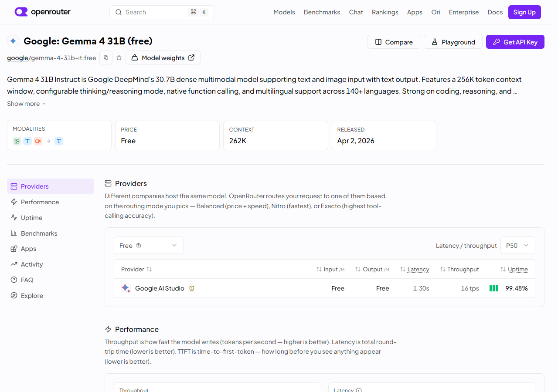Click the shield icon beside Google AI Studio
The image size is (558, 392).
click(x=191, y=288)
